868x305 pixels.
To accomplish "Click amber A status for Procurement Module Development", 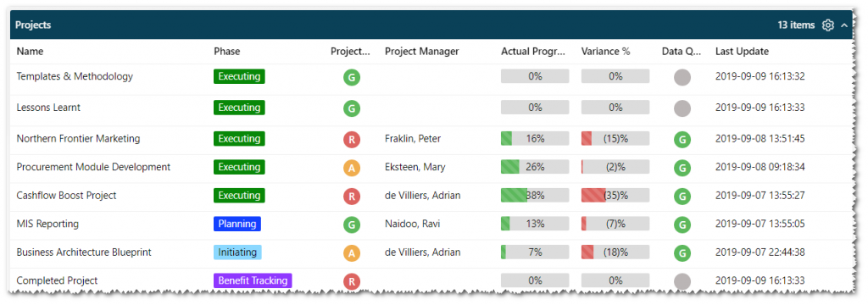I will coord(352,168).
